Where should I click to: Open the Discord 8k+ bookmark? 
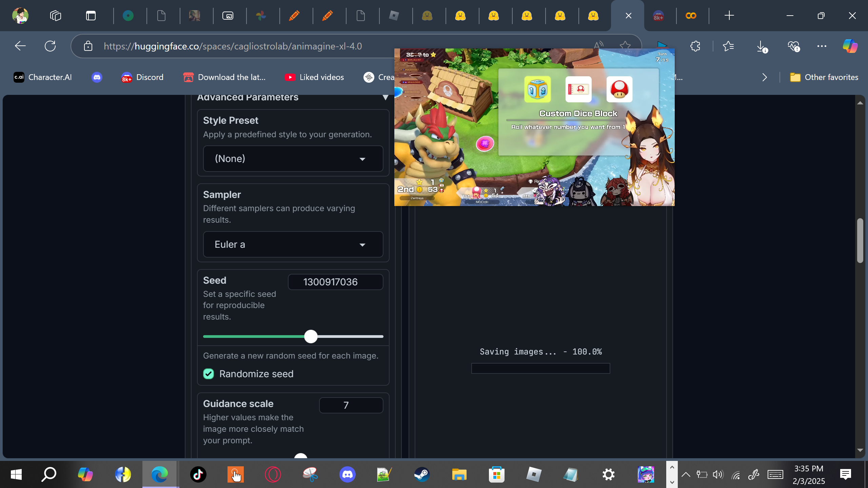tap(142, 77)
